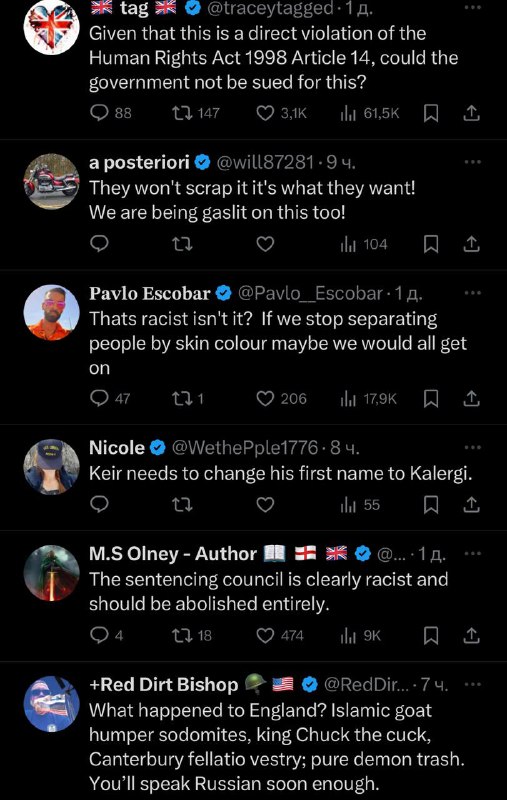Image resolution: width=507 pixels, height=800 pixels.
Task: Toggle bookmark on Pavlo Escobar's tweet
Action: tap(431, 398)
